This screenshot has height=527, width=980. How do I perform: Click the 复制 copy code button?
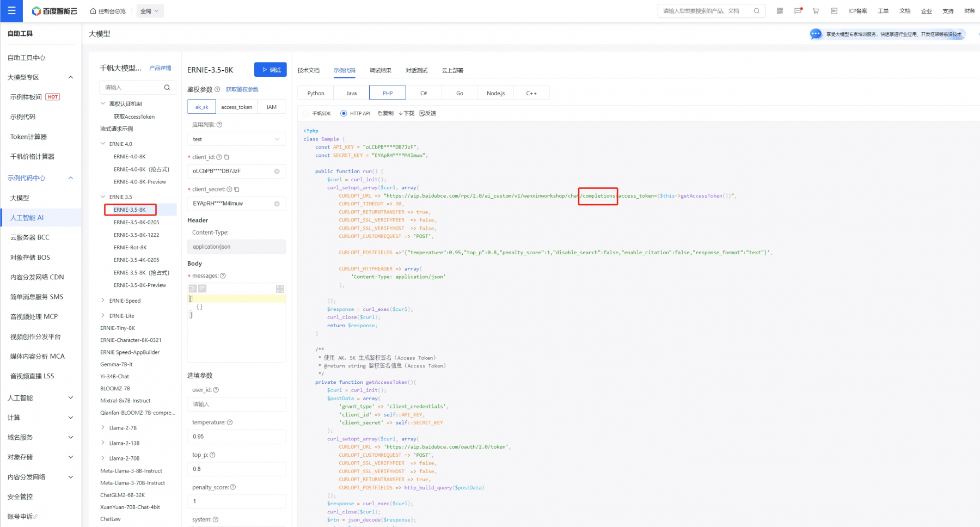click(x=385, y=113)
